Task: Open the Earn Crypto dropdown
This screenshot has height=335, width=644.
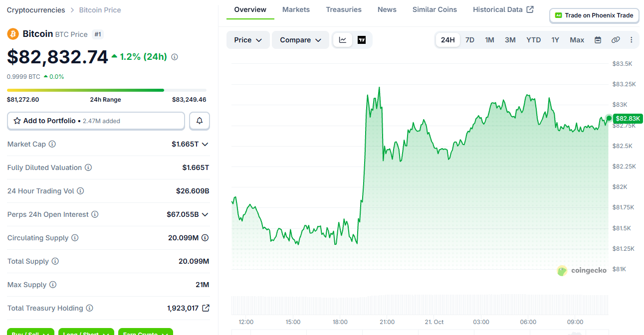Action: 146,332
